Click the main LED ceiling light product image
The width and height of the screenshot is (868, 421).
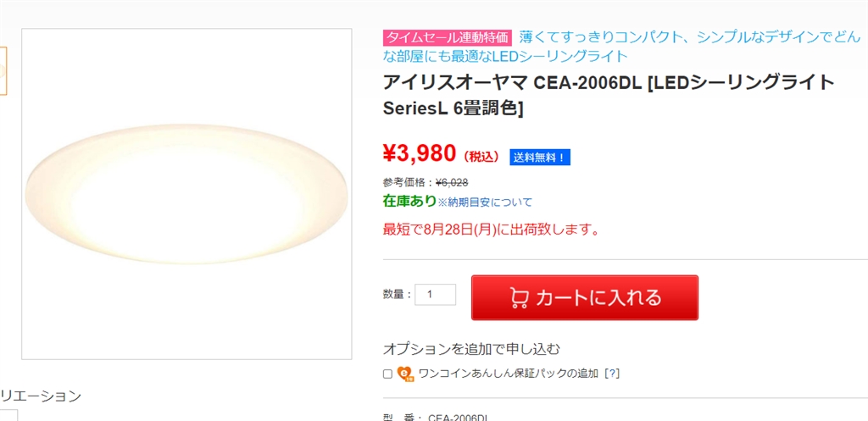pyautogui.click(x=186, y=193)
